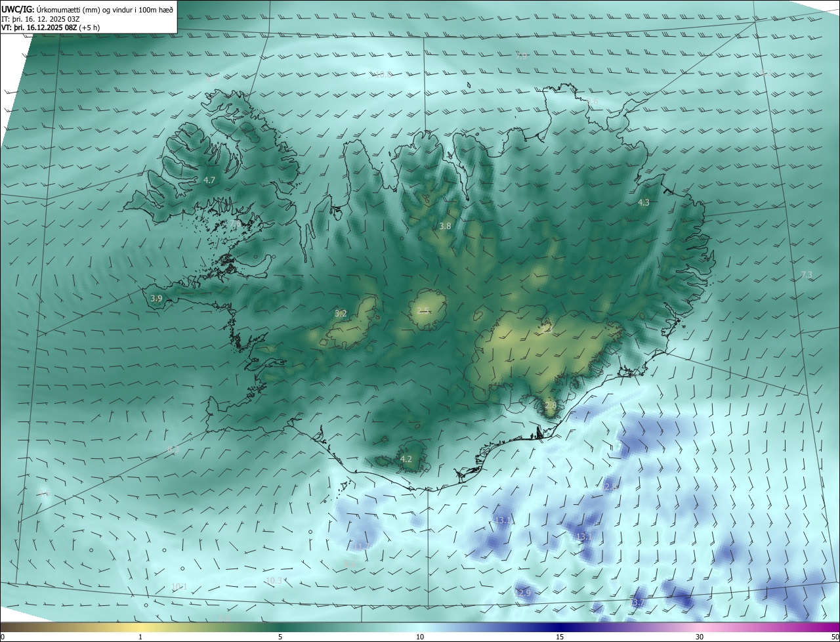Click the colorbar tick labeled 1
840x642 pixels.
[141, 637]
